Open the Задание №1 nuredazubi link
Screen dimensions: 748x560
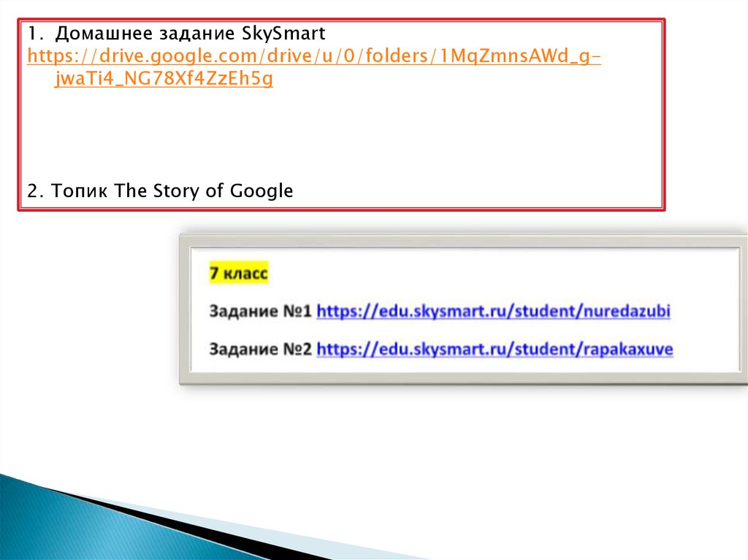(493, 311)
